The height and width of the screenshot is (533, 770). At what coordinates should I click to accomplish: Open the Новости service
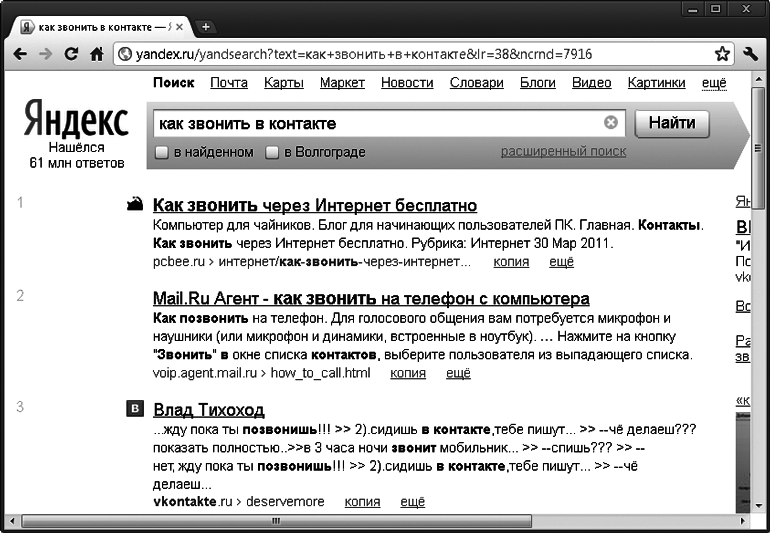click(x=407, y=83)
